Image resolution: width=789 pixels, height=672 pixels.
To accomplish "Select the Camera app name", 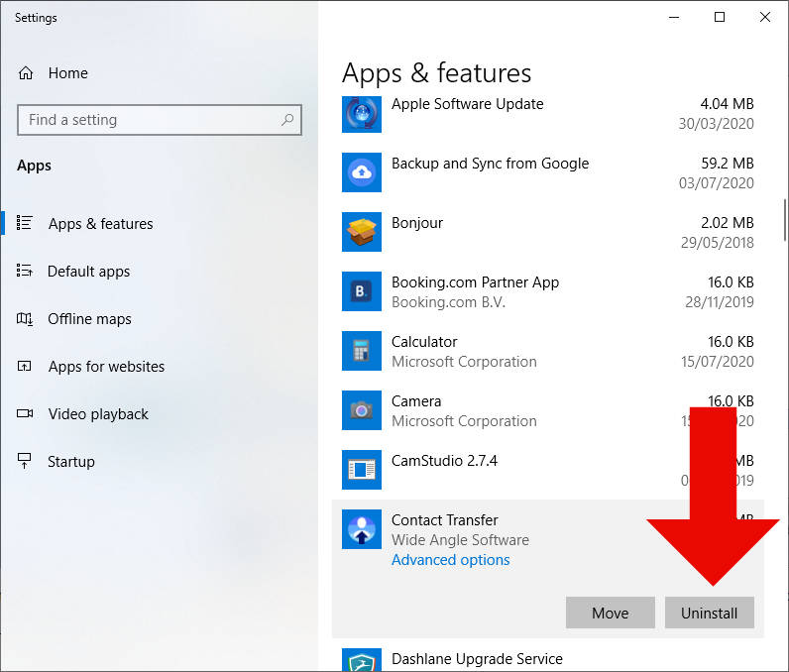I will pos(416,400).
